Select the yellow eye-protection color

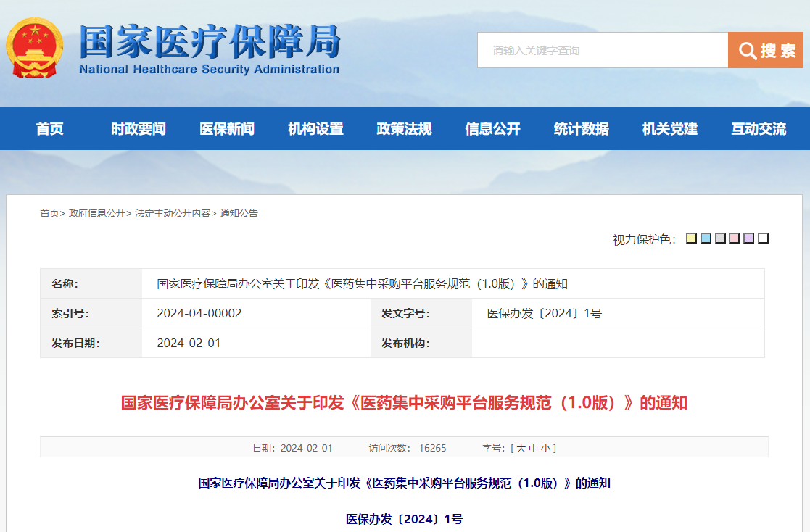(x=691, y=238)
